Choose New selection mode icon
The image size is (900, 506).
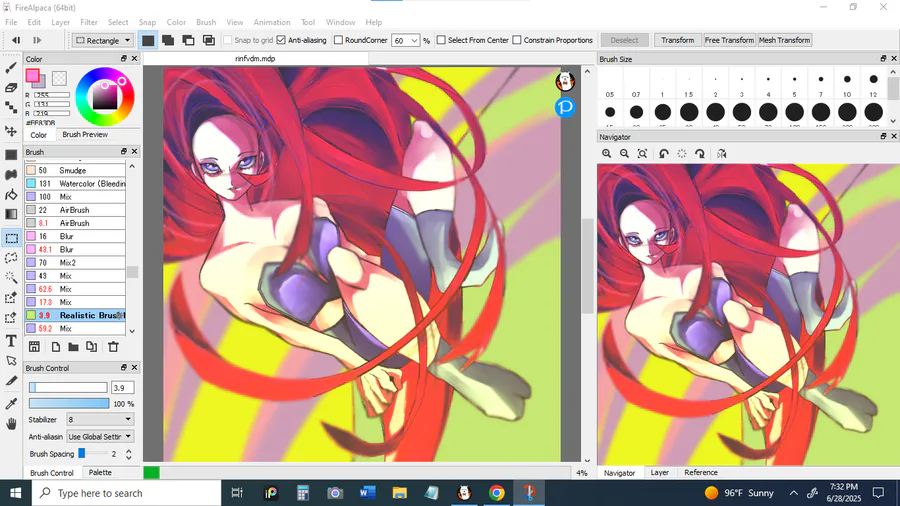[148, 40]
